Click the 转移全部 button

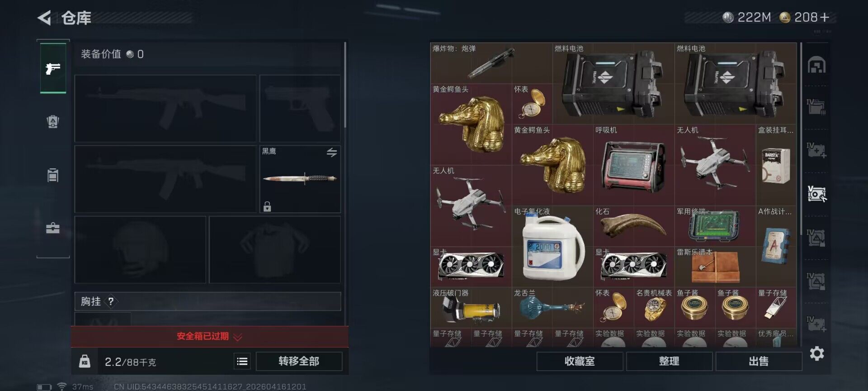click(299, 361)
